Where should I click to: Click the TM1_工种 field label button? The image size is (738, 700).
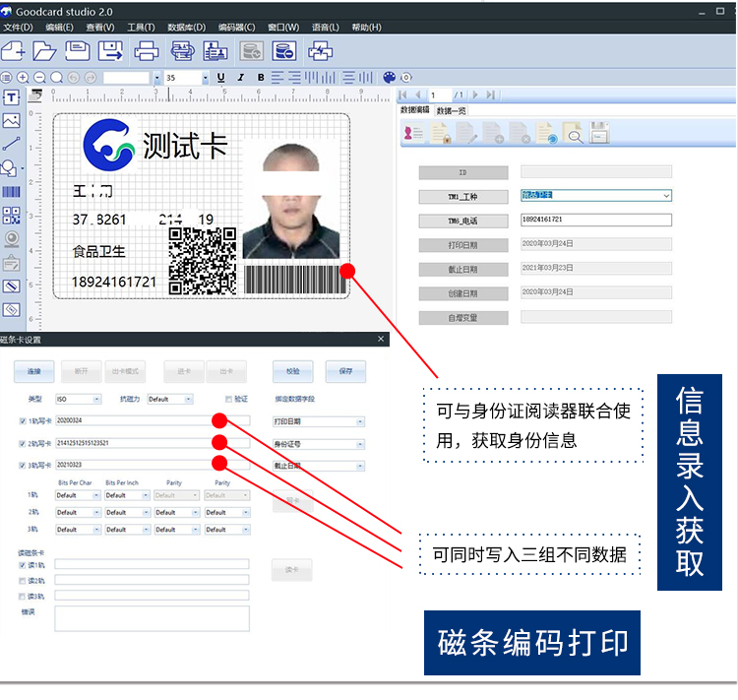tap(463, 197)
